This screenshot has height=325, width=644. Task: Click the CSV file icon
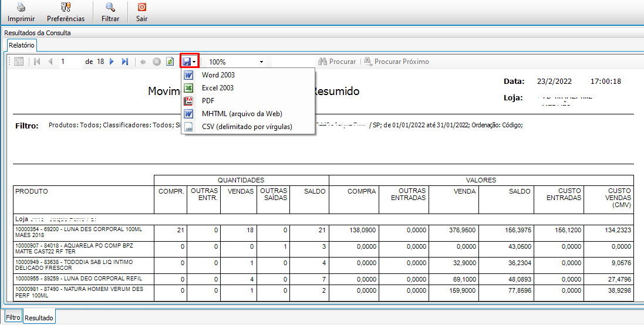pyautogui.click(x=188, y=127)
